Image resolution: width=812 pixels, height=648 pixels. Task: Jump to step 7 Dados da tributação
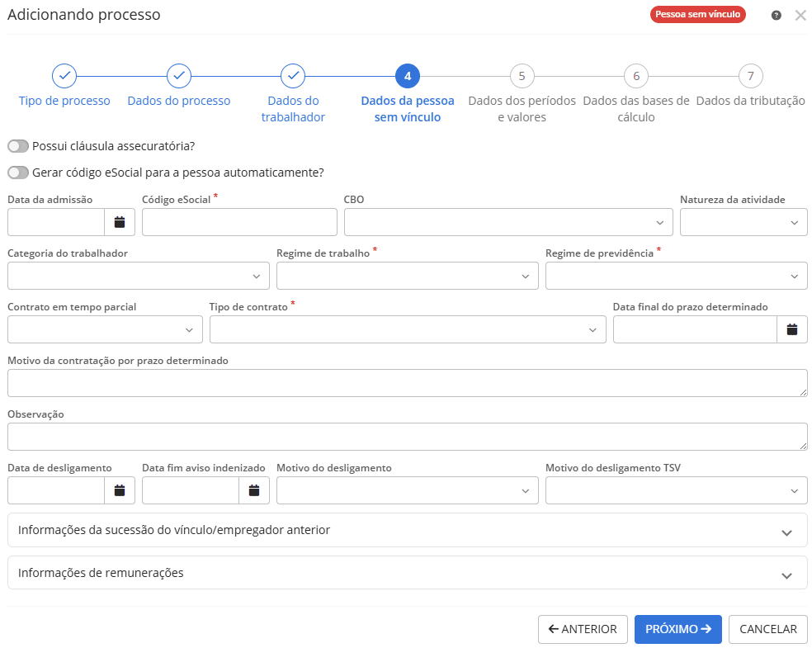(750, 76)
